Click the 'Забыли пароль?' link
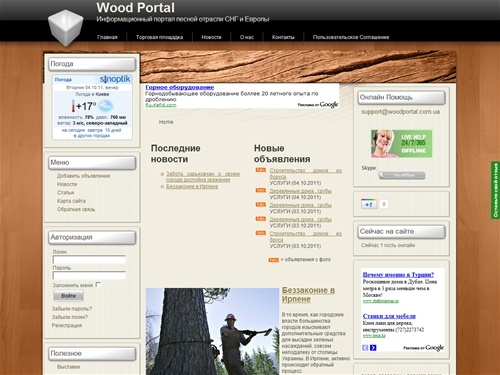 pyautogui.click(x=72, y=309)
